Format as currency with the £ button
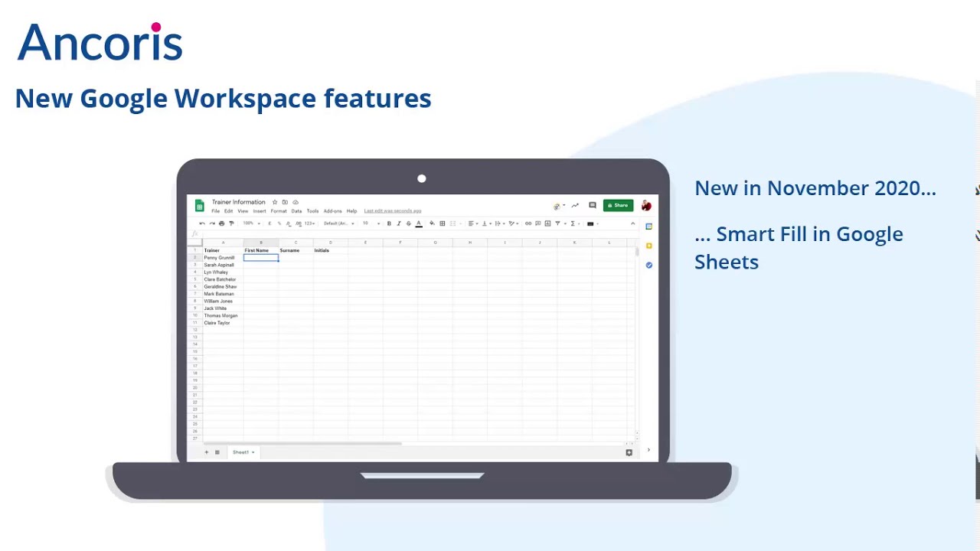The image size is (980, 551). click(x=269, y=223)
